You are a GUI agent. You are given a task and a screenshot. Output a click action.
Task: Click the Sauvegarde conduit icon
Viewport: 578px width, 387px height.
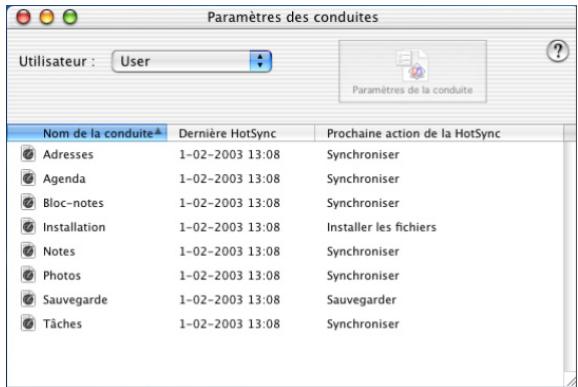point(28,299)
